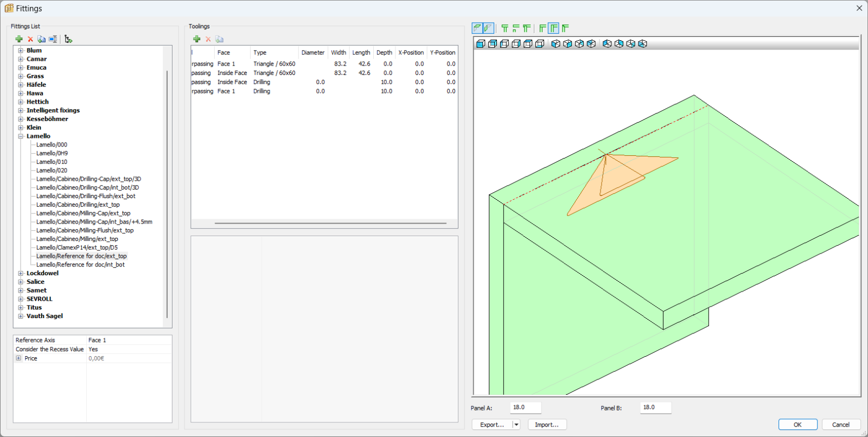Viewport: 868px width, 437px height.
Task: Expand the Häfele fittings group
Action: (21, 85)
